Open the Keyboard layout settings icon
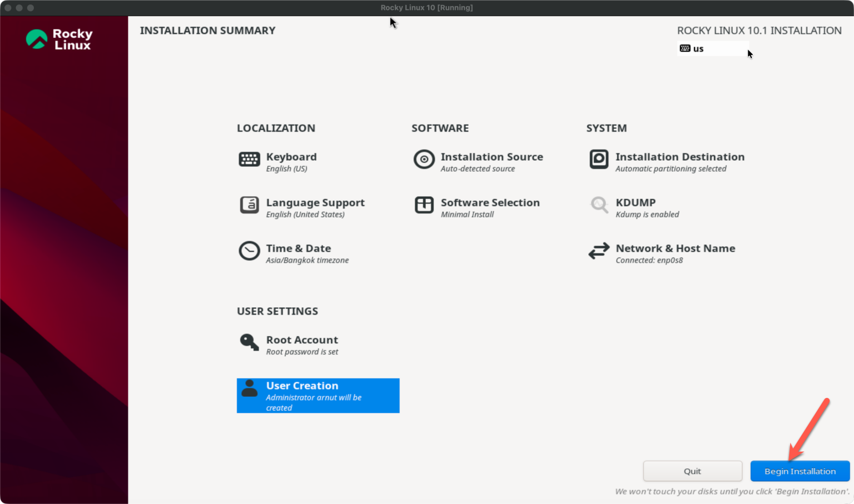The image size is (854, 504). (249, 159)
